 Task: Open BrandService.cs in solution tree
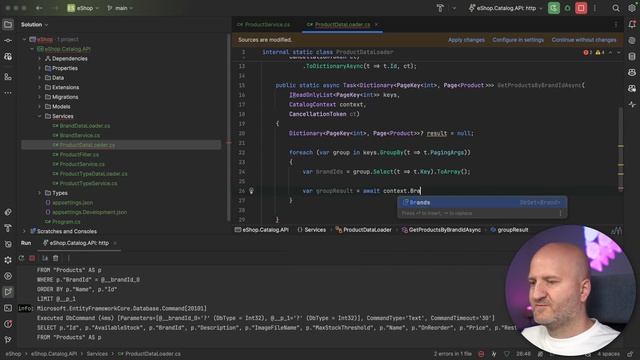point(80,136)
